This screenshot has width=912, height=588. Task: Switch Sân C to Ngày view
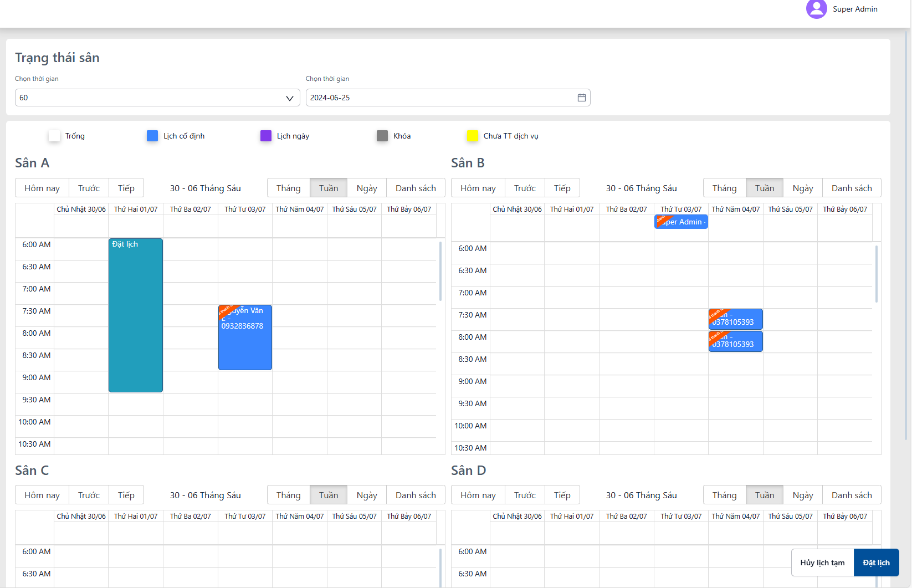pyautogui.click(x=367, y=495)
